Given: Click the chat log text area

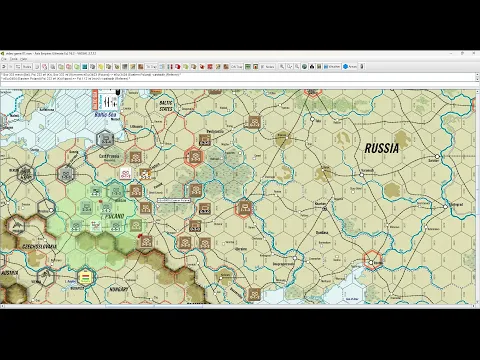Looking at the screenshot, I should point(238,77).
